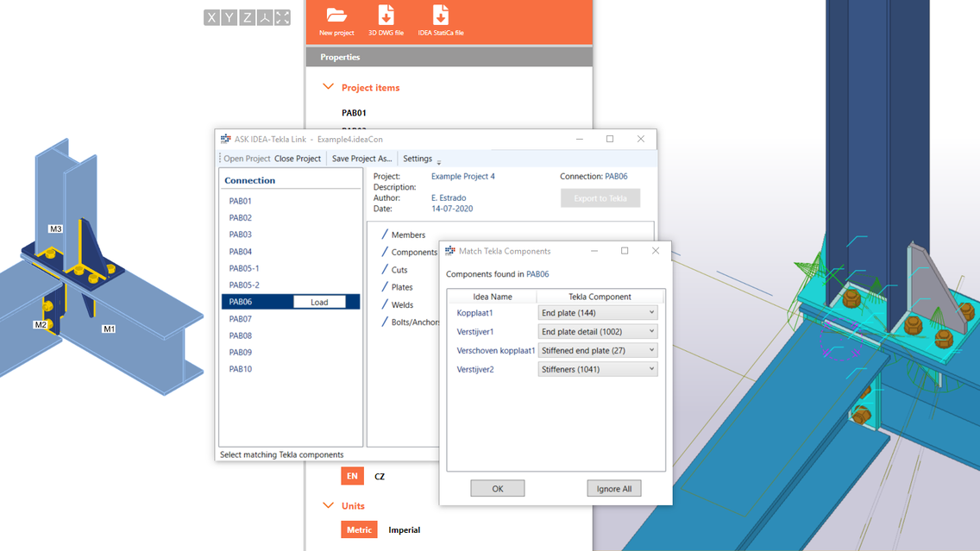Image resolution: width=980 pixels, height=551 pixels.
Task: Click Kopplaat1 in the Idea Name column
Action: coord(474,313)
